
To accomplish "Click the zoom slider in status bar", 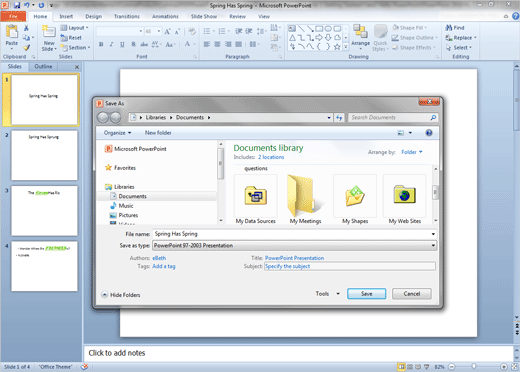I will (474, 367).
